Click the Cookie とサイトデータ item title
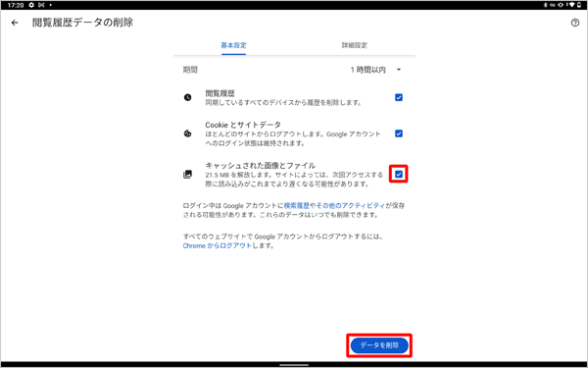This screenshot has width=588, height=368. click(x=243, y=125)
